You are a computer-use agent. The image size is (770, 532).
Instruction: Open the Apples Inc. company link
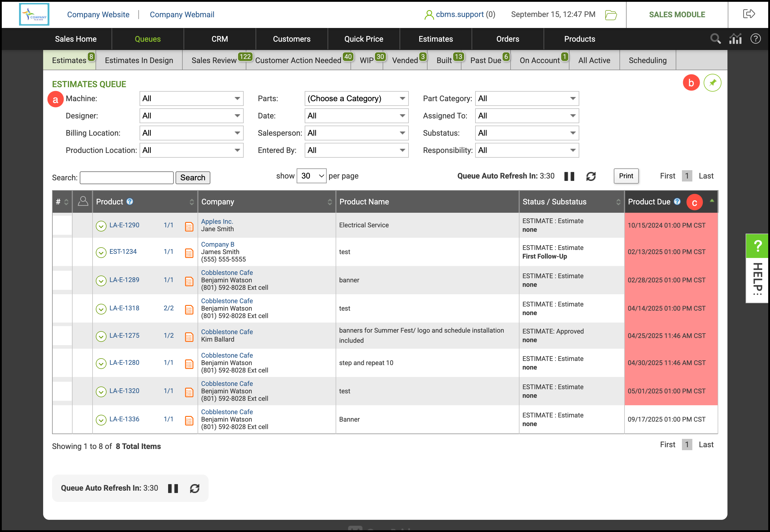(x=217, y=221)
